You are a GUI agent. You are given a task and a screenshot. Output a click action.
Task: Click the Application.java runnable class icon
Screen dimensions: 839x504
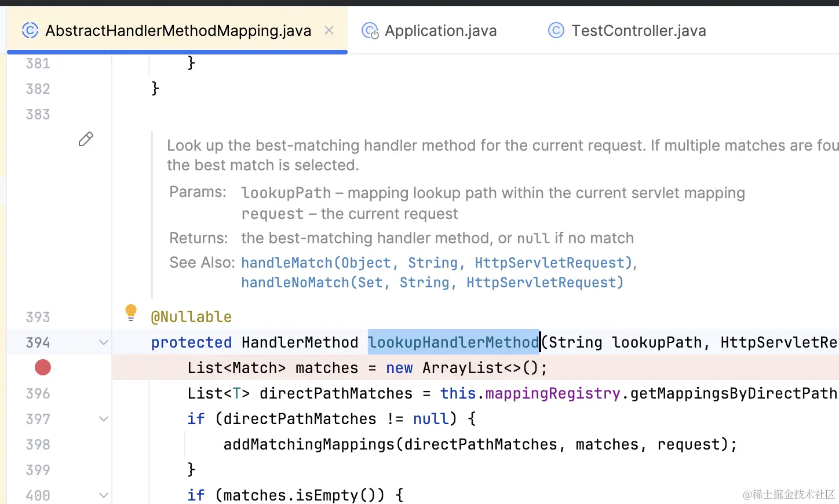tap(370, 31)
